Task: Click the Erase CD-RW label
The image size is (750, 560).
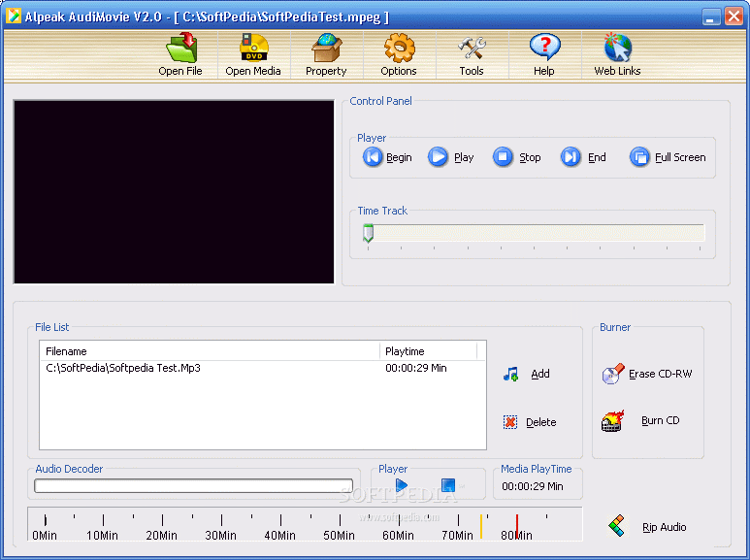Action: coord(660,374)
